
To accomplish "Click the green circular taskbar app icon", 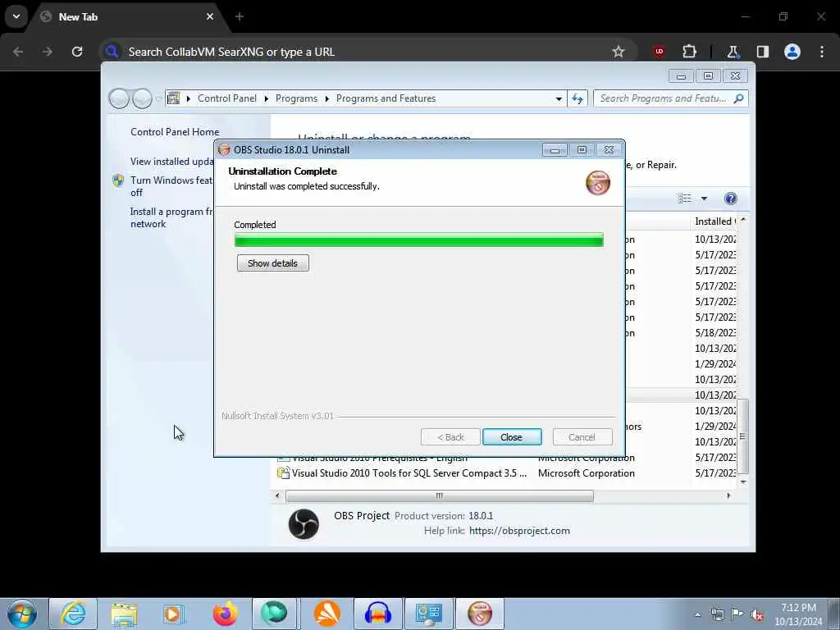I will [x=274, y=614].
